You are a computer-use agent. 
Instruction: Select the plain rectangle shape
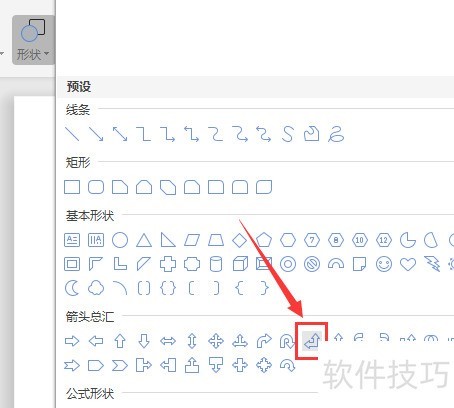72,187
